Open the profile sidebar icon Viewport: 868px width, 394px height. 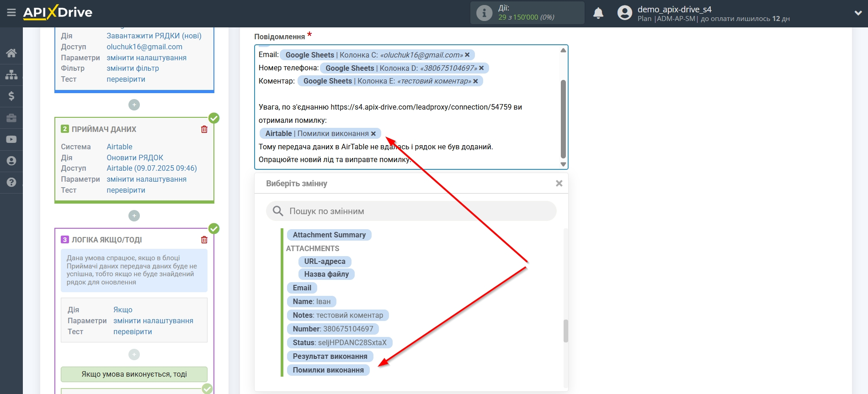[x=11, y=161]
